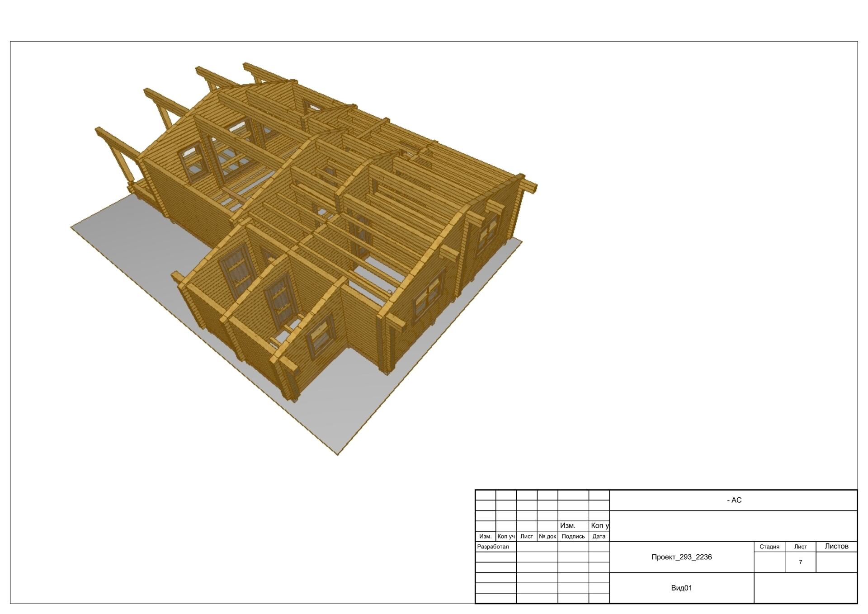Click the 'Лист' label in revision table
This screenshot has height=614, width=868.
[526, 536]
